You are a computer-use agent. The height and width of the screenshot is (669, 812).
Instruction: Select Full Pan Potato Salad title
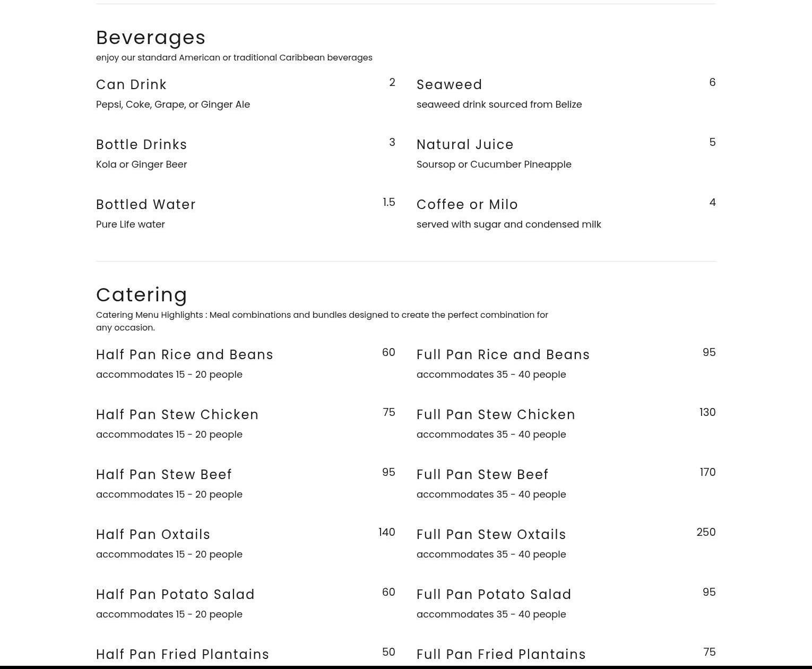(494, 595)
